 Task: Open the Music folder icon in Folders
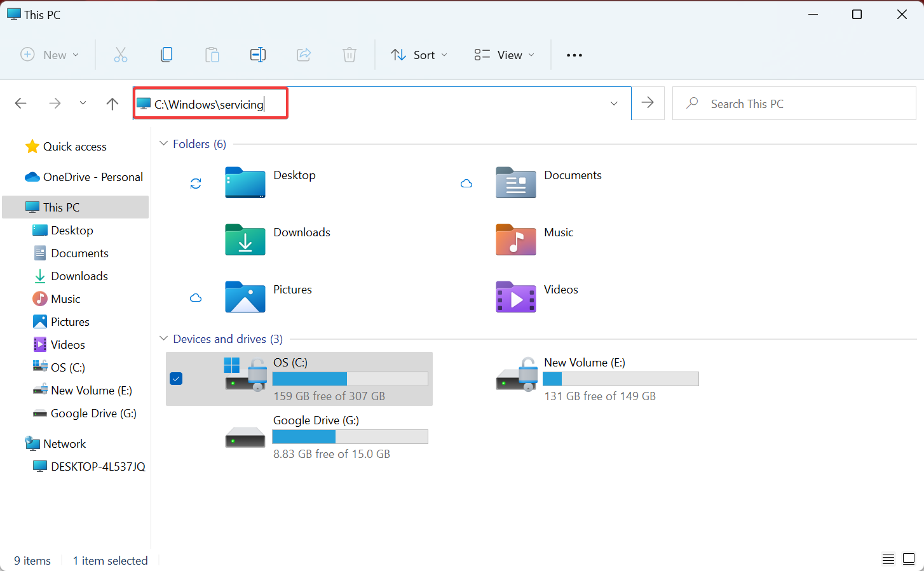click(516, 239)
